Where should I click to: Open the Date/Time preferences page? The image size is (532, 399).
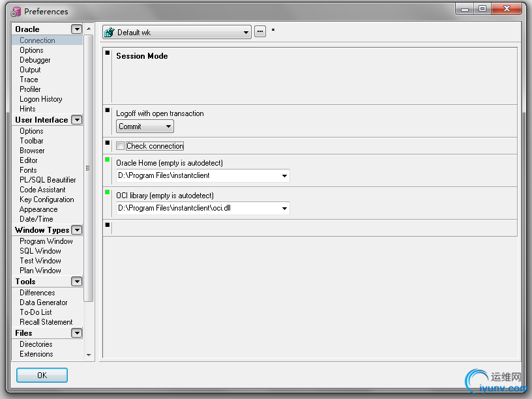coord(37,219)
